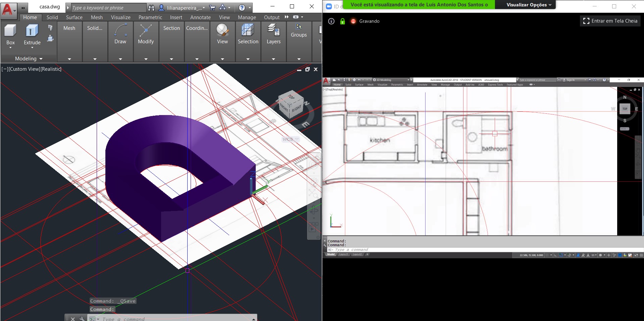Switch to the Parametric ribbon tab
This screenshot has width=644, height=321.
150,17
